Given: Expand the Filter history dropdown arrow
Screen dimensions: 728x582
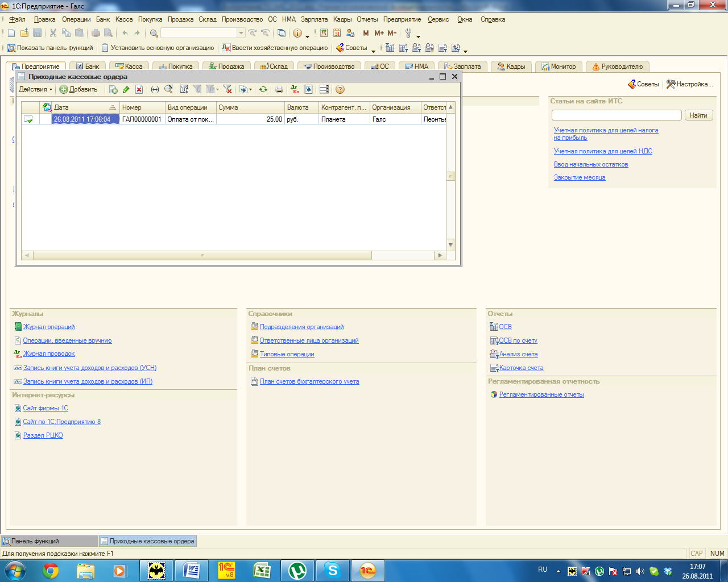Looking at the screenshot, I should (x=218, y=90).
